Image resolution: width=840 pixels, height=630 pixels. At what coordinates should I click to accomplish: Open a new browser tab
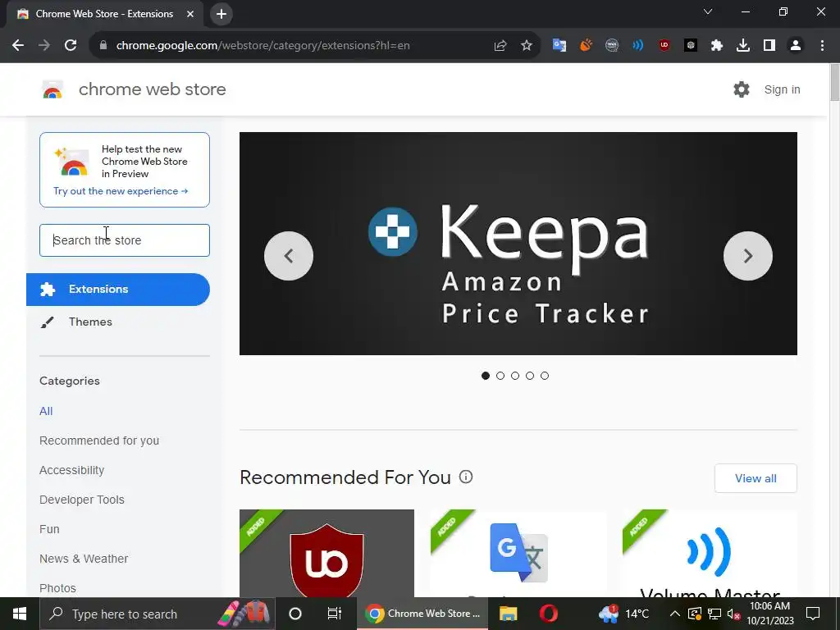(221, 15)
